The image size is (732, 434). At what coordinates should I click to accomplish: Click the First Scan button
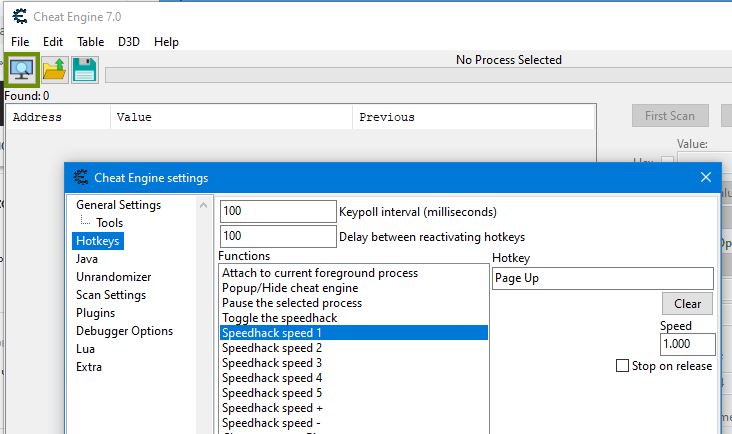coord(670,116)
